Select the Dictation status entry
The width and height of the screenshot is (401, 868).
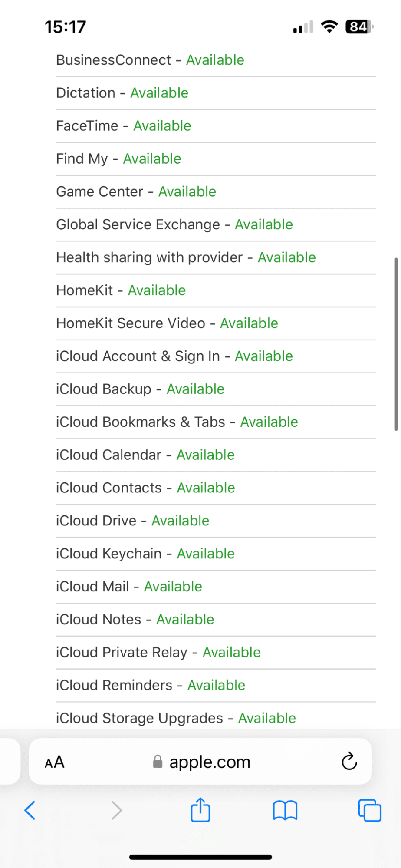pos(122,92)
